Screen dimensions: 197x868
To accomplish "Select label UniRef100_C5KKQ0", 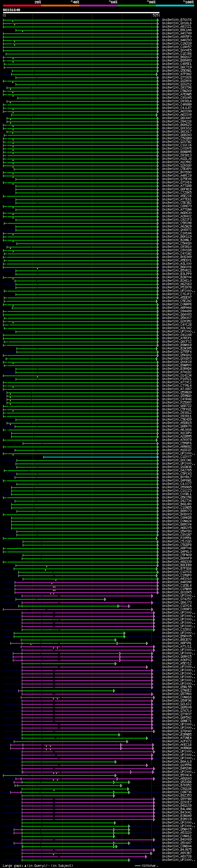I will [x=177, y=243].
